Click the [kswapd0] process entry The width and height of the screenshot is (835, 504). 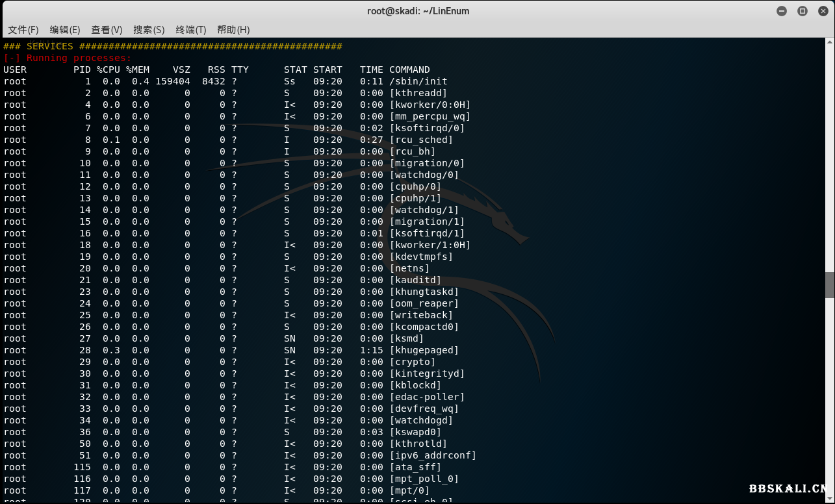click(415, 432)
